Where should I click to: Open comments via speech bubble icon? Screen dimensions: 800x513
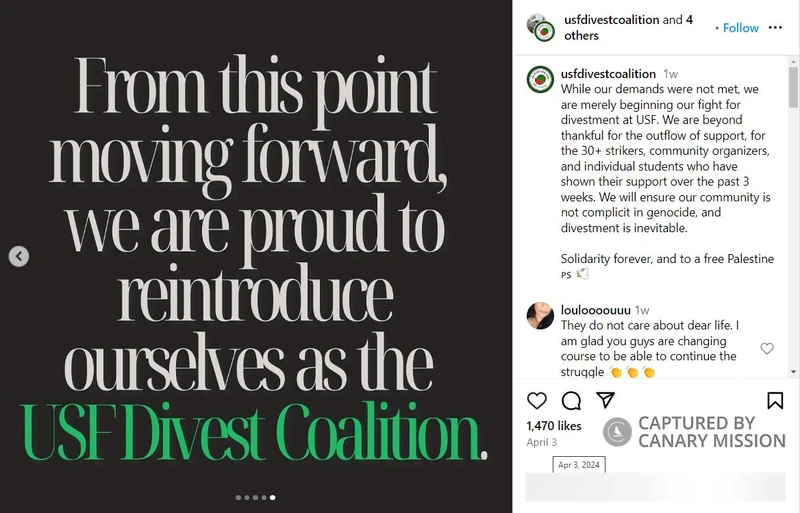click(571, 401)
